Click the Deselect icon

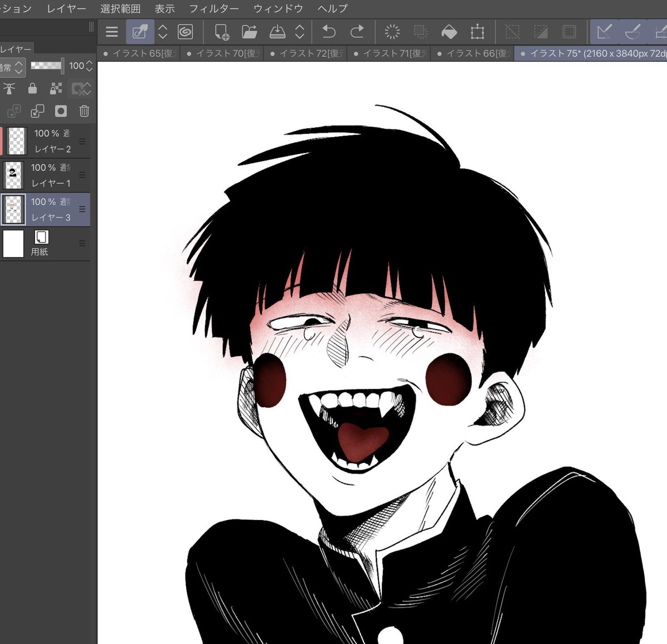tap(512, 32)
